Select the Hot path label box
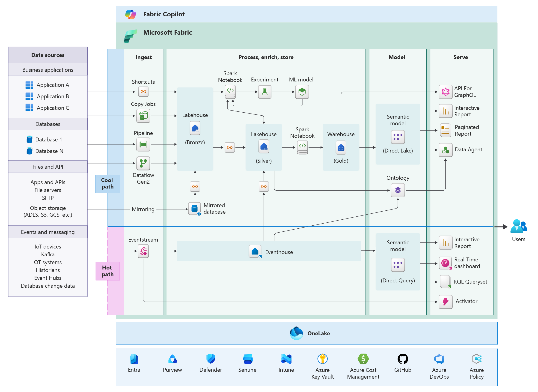 pyautogui.click(x=108, y=271)
